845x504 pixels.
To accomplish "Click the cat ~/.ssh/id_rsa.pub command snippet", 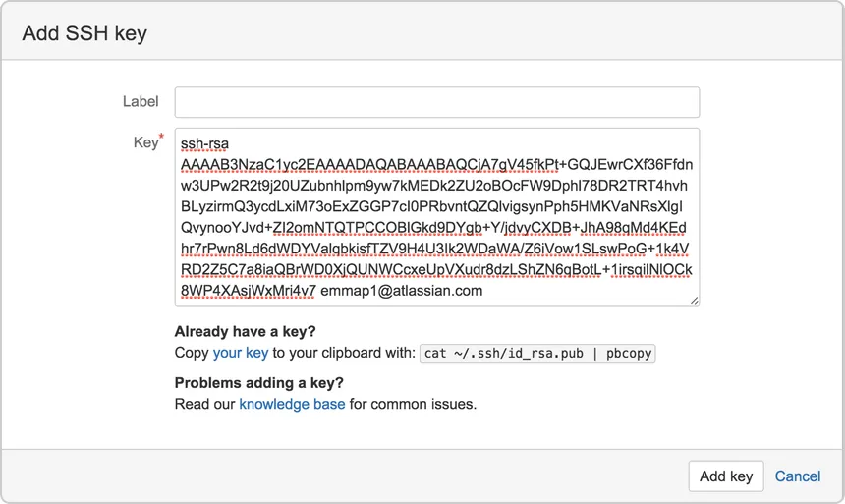I will click(x=537, y=354).
